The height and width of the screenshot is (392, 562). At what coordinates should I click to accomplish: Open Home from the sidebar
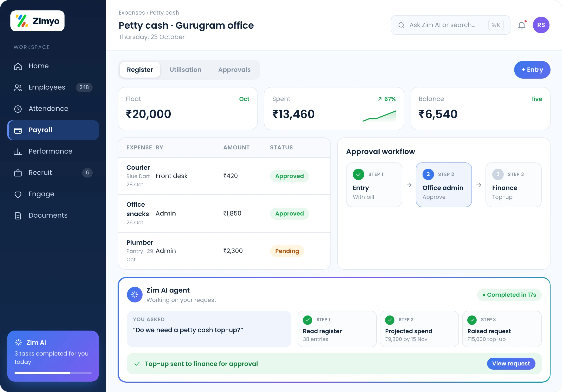pos(53,66)
